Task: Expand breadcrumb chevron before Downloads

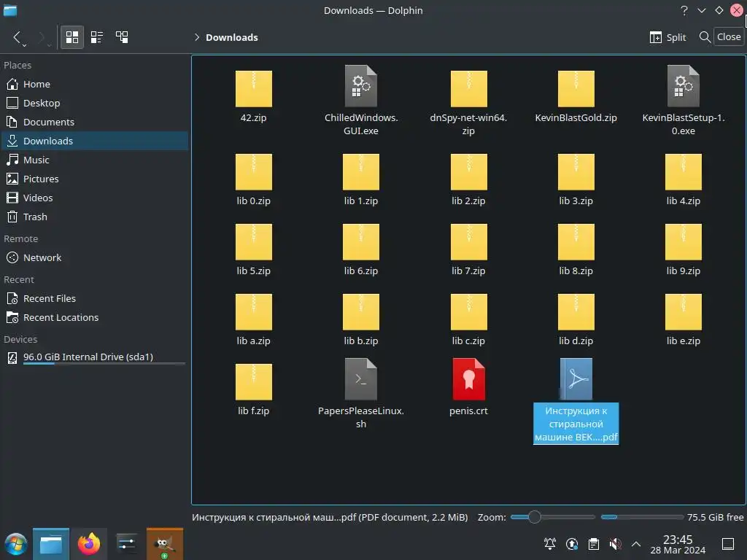Action: pyautogui.click(x=197, y=37)
